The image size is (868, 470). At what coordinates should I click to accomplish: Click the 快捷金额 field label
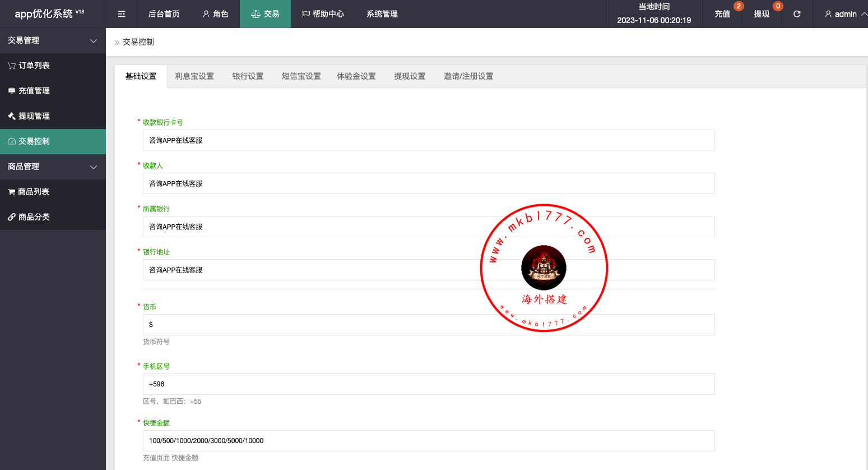pyautogui.click(x=156, y=423)
